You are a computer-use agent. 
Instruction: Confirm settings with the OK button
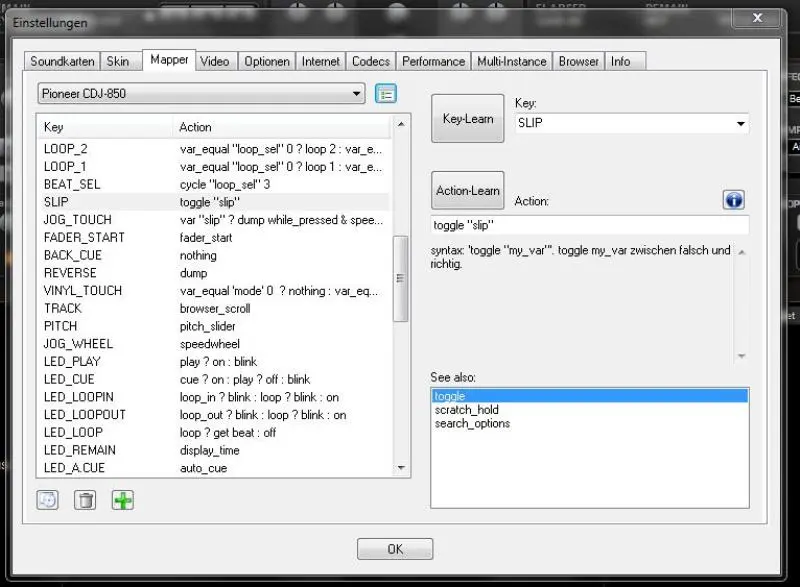pyautogui.click(x=395, y=549)
